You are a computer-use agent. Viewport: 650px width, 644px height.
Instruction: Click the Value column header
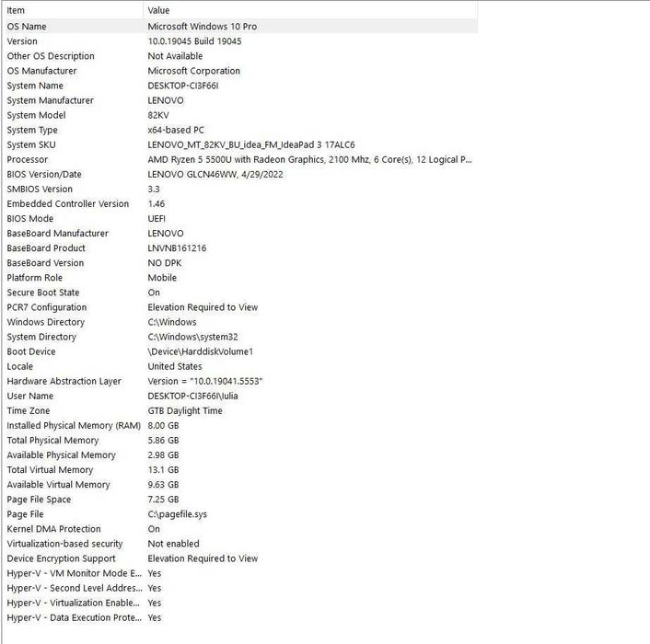point(158,10)
